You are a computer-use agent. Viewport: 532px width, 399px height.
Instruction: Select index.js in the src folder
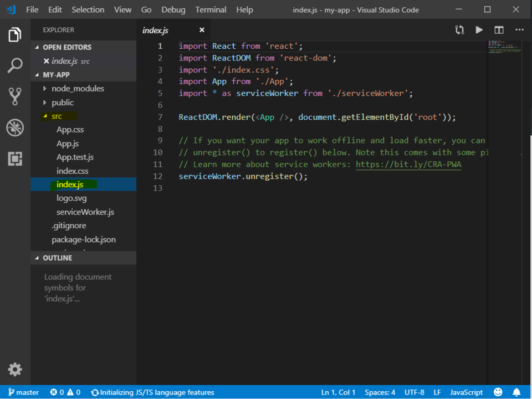[84, 184]
